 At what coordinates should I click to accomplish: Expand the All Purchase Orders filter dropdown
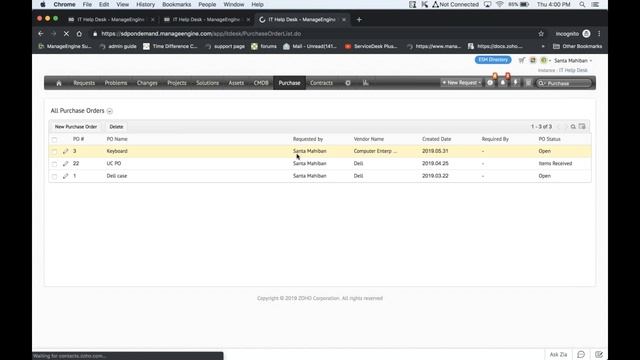tap(110, 111)
